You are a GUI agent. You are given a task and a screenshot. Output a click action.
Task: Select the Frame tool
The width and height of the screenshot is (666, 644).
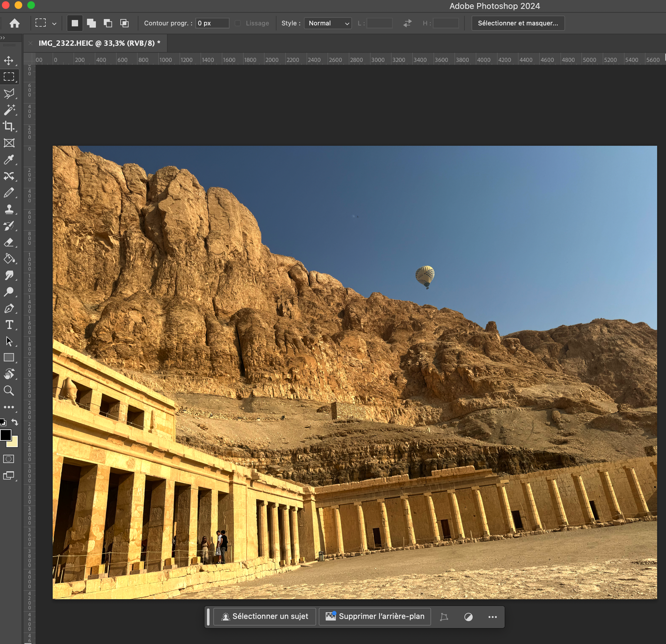[x=9, y=143]
